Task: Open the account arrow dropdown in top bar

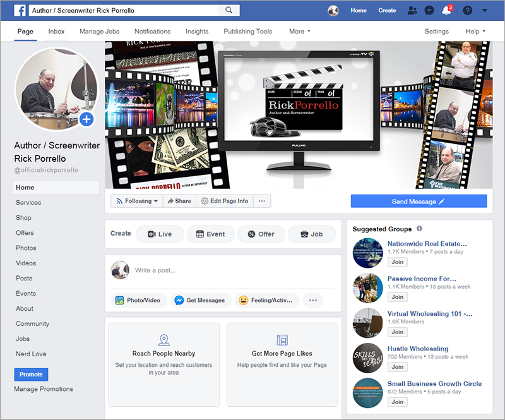Action: (x=484, y=11)
